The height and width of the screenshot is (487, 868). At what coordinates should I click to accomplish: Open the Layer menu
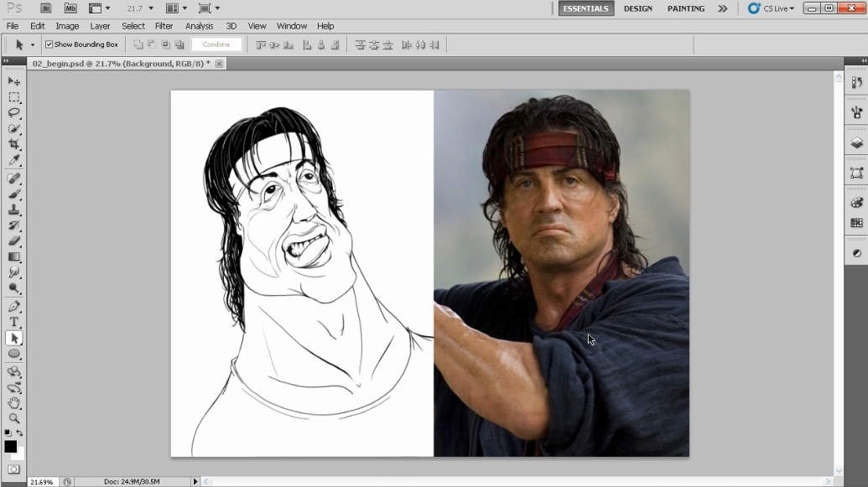click(x=100, y=26)
